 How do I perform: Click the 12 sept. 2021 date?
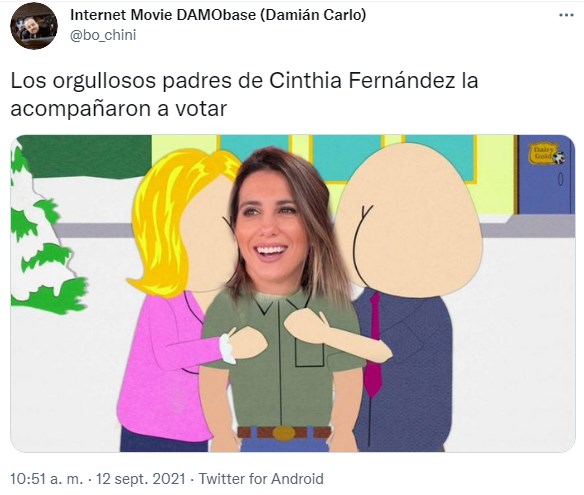(x=140, y=479)
